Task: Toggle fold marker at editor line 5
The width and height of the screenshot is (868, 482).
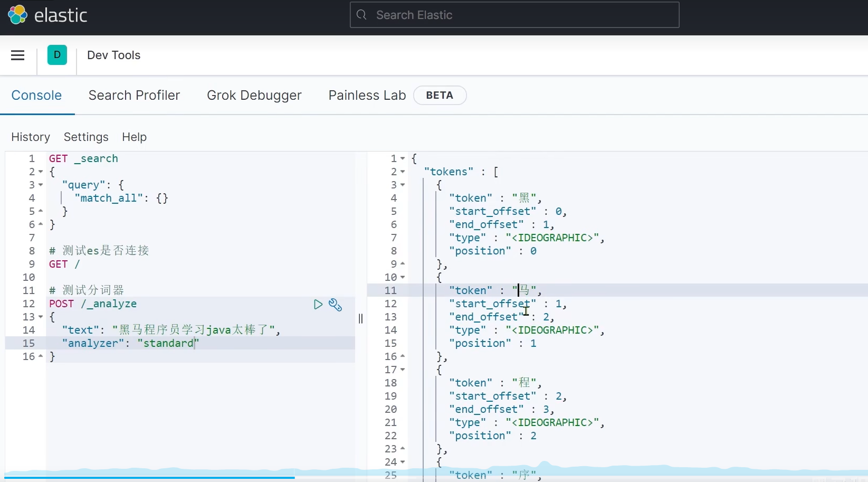Action: (x=41, y=212)
